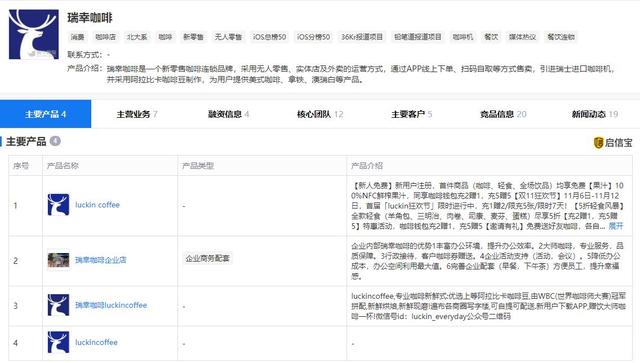Switch to the 主营业务 tab
640x363 pixels.
pyautogui.click(x=137, y=114)
